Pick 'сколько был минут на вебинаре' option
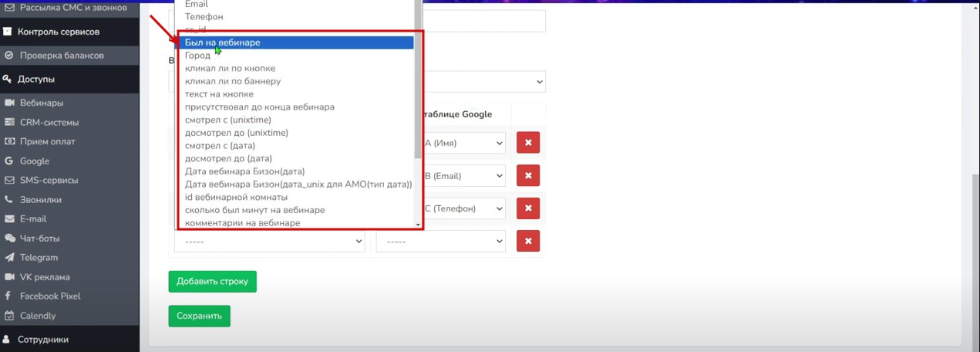The width and height of the screenshot is (980, 352). click(254, 210)
